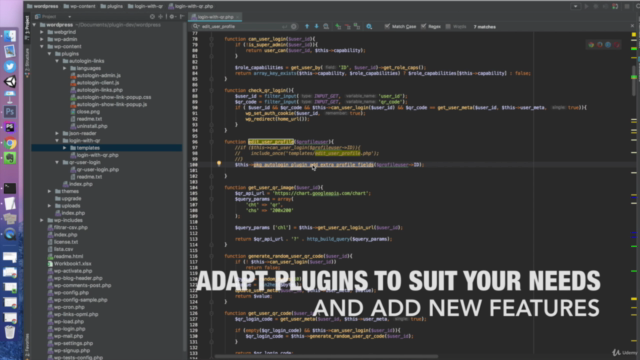Open the search filter options icon
Image resolution: width=640 pixels, height=360 pixels.
pos(369,27)
